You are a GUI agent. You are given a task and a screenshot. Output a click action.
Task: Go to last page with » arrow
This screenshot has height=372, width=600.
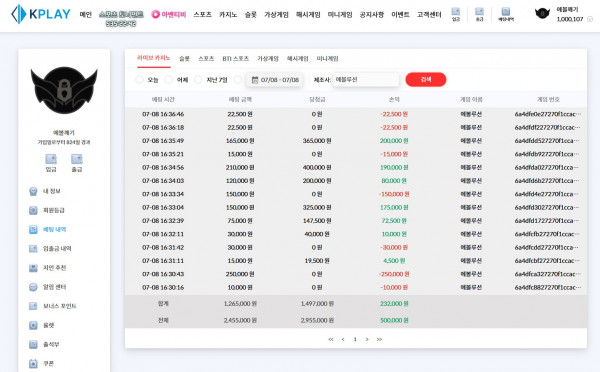[x=379, y=339]
